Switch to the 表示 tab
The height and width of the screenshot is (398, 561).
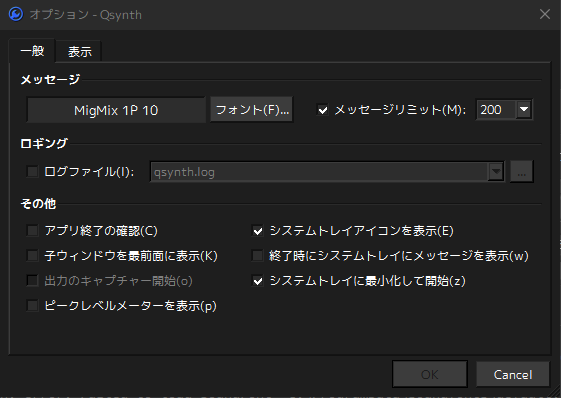tap(80, 52)
